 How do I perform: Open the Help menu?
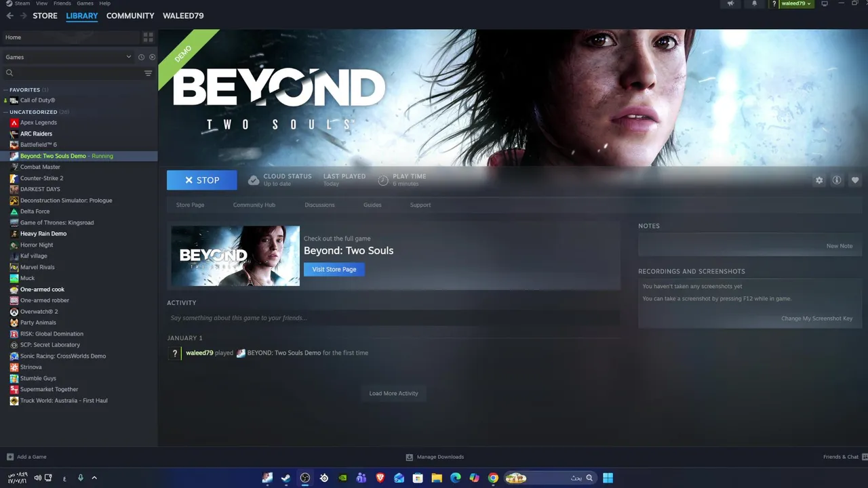[104, 3]
